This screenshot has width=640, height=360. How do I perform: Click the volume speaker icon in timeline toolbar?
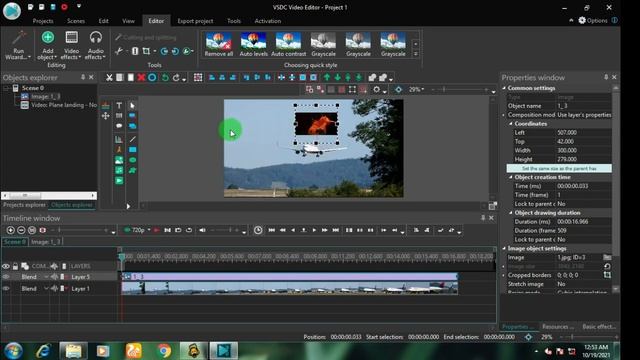click(202, 230)
